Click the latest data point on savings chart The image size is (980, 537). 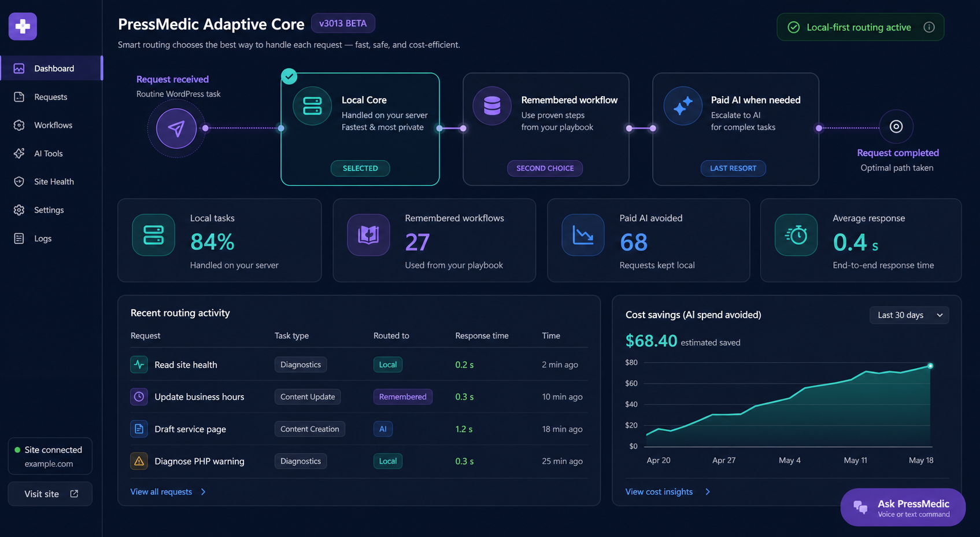click(x=930, y=366)
